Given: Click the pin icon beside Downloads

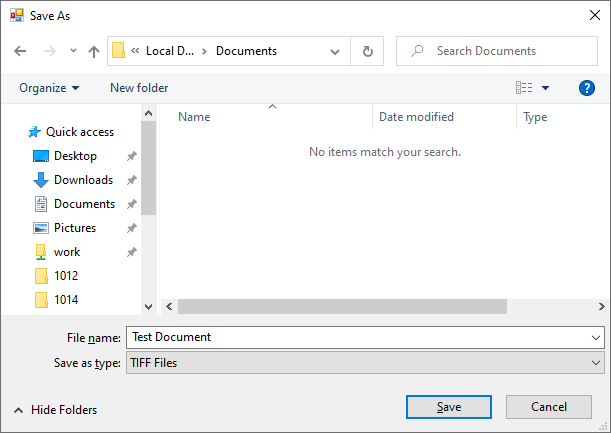Looking at the screenshot, I should coord(132,180).
